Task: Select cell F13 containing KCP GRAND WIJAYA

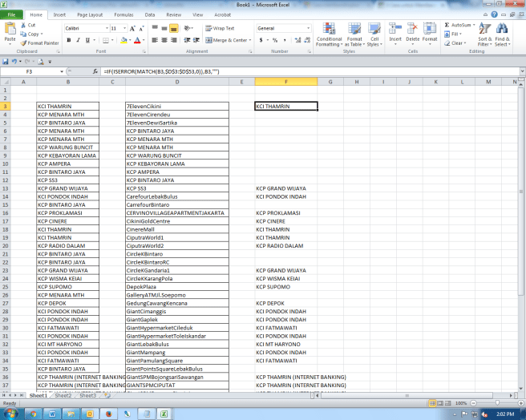Action: [x=286, y=188]
